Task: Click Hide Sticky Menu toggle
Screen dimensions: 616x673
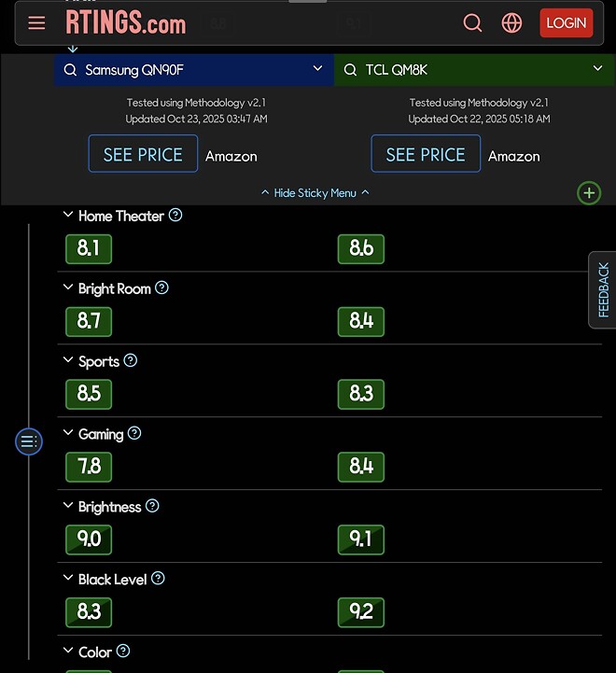Action: point(315,193)
